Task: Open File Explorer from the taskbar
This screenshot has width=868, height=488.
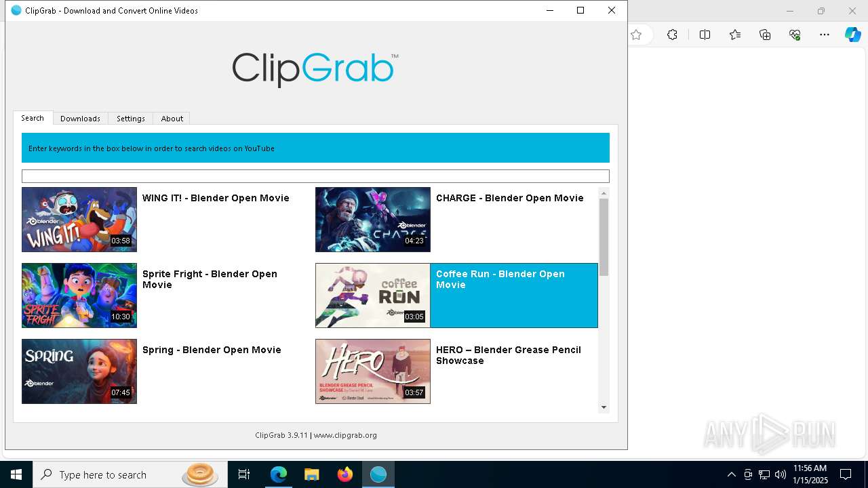Action: point(312,474)
